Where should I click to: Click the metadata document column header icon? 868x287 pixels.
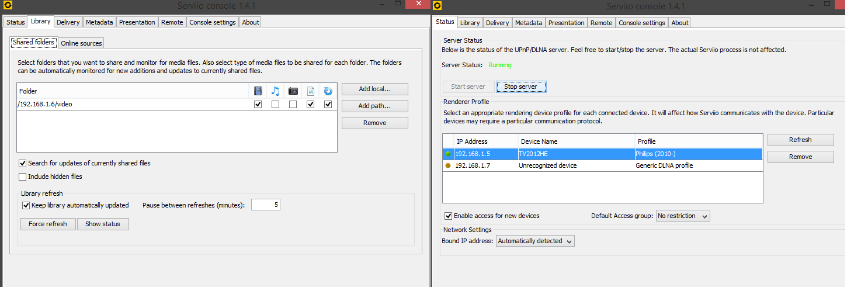click(x=311, y=91)
